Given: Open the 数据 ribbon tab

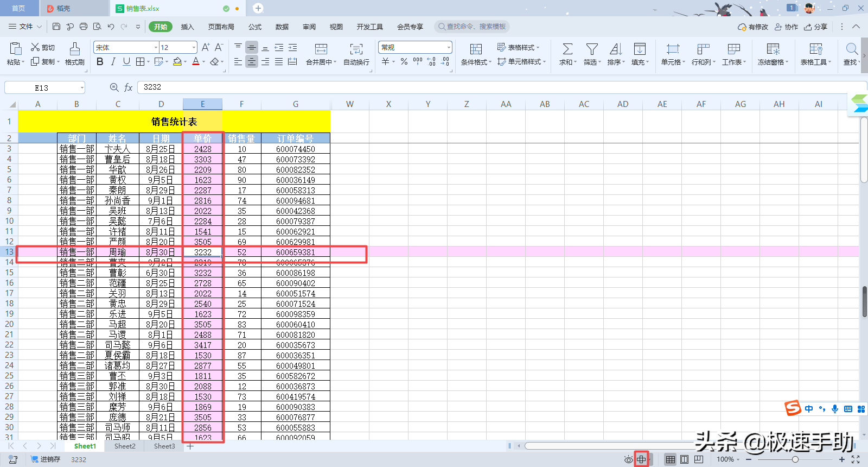Looking at the screenshot, I should coord(282,27).
